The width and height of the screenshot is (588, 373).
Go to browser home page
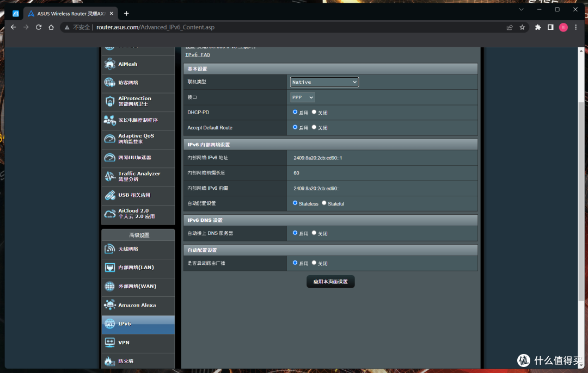coord(51,27)
